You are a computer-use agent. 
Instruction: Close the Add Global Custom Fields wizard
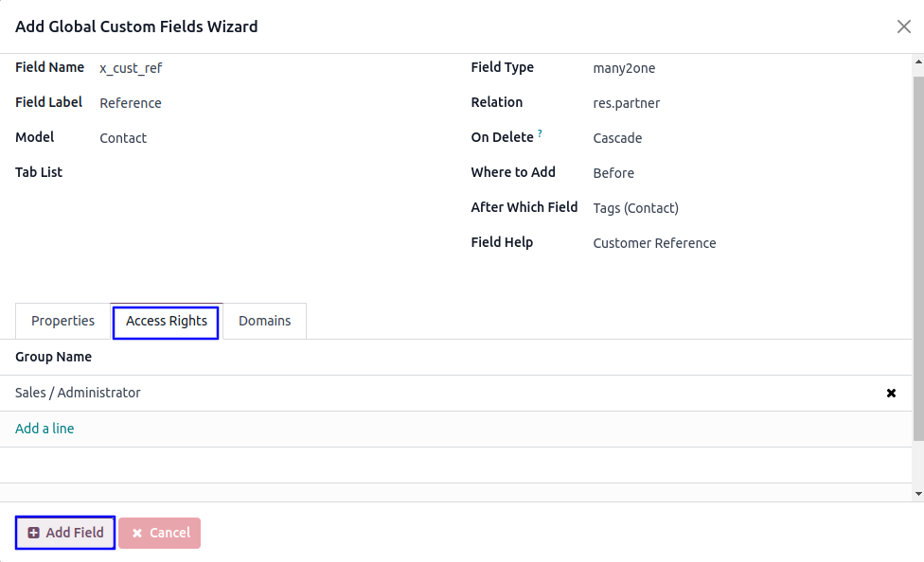click(x=903, y=26)
